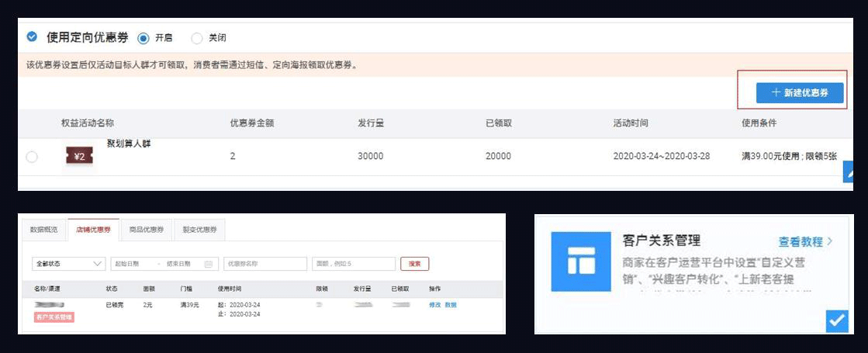Switch to the 数据概览 tab

pos(43,230)
